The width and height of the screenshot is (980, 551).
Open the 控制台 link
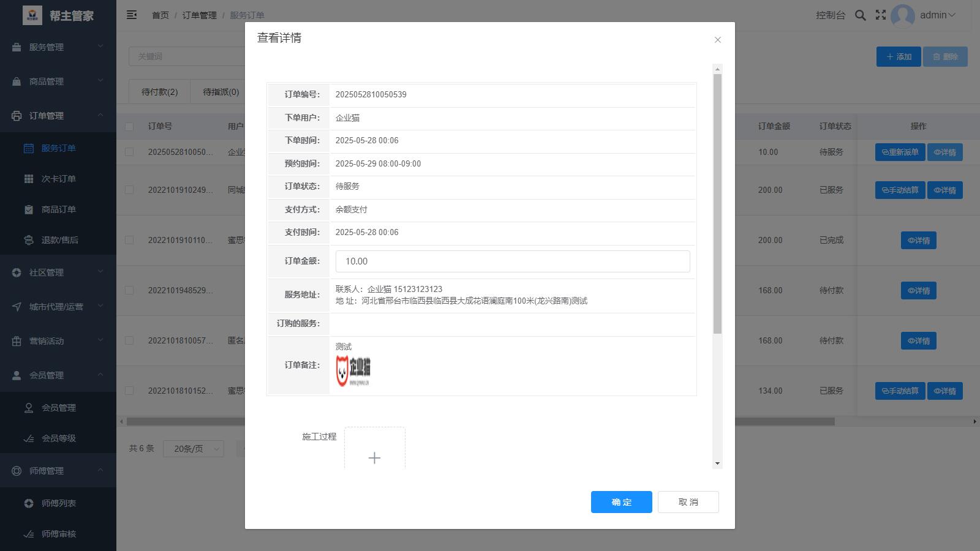[831, 15]
